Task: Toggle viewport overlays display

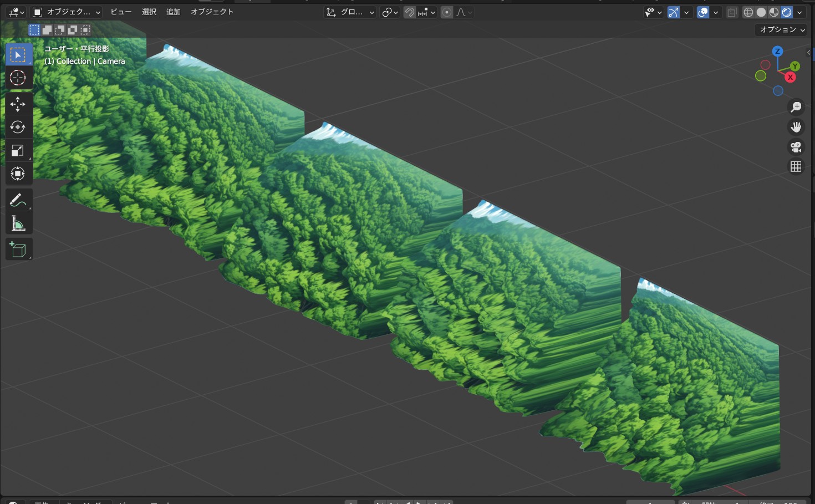Action: pyautogui.click(x=703, y=12)
